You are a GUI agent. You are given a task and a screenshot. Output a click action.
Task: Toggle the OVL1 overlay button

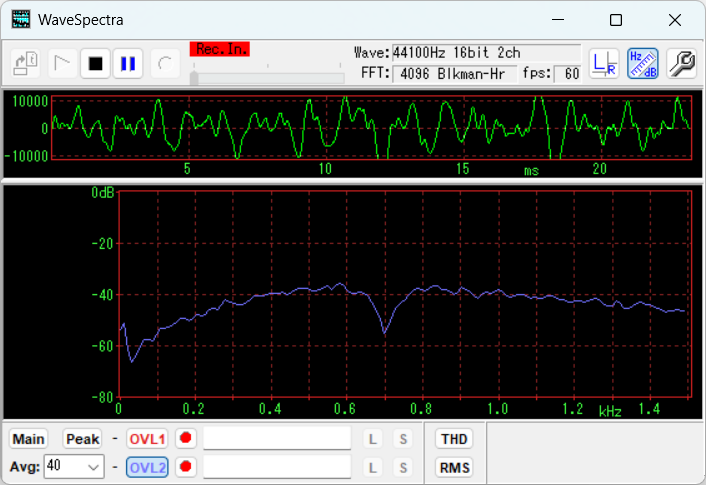click(x=147, y=439)
